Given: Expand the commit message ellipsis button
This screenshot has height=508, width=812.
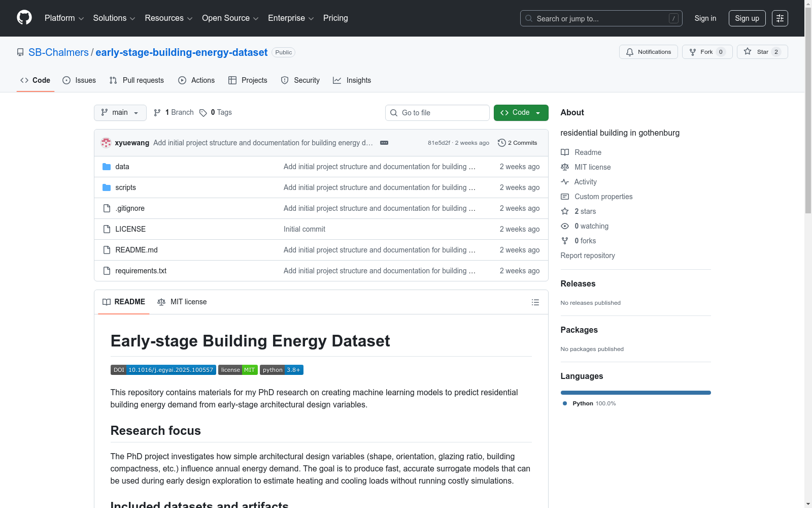Looking at the screenshot, I should coord(384,143).
